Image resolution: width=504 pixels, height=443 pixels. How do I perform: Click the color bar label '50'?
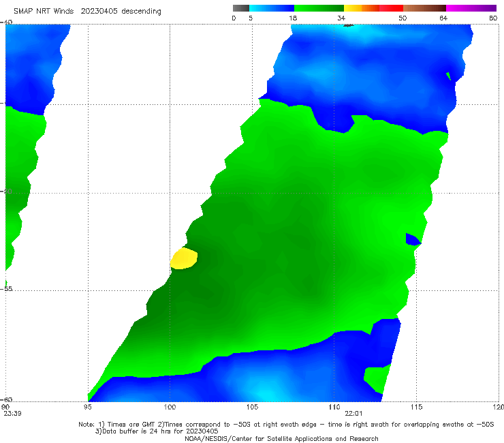[x=403, y=18]
